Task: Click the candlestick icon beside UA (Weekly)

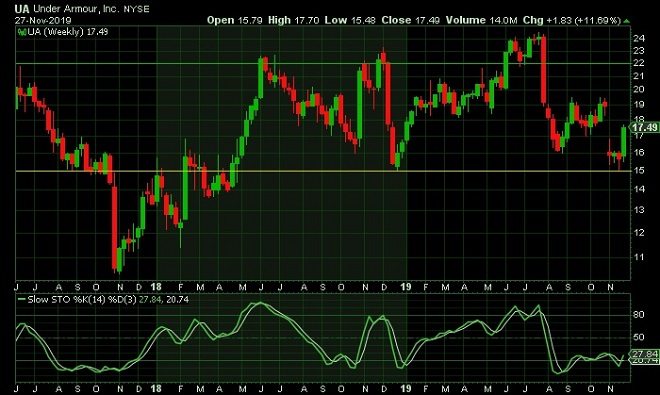Action: click(21, 32)
